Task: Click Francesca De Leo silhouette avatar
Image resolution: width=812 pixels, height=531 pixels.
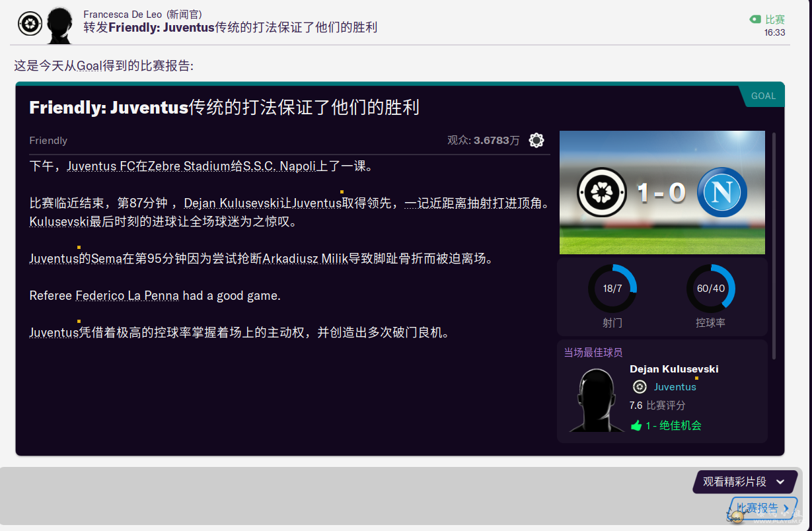Action: (x=61, y=25)
